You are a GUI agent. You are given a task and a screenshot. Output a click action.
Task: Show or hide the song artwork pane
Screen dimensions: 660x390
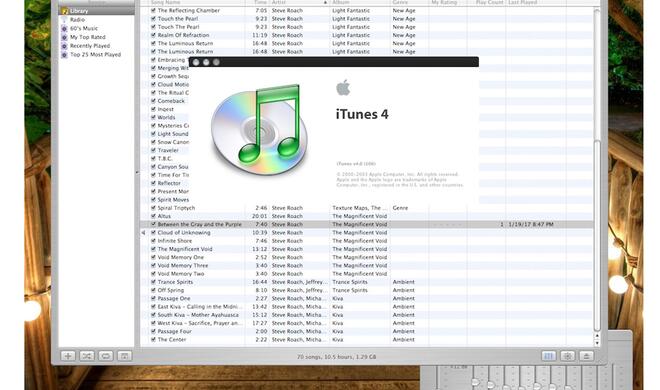pyautogui.click(x=125, y=356)
